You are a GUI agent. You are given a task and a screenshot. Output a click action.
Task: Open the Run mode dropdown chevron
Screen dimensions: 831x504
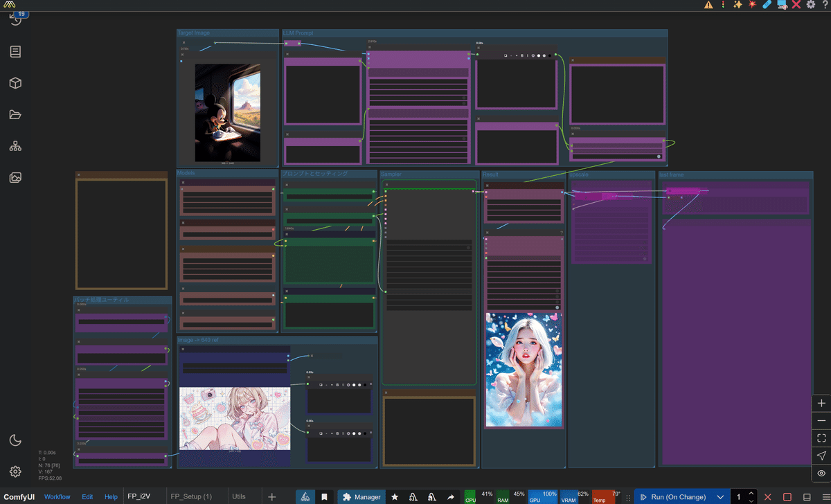coord(720,496)
